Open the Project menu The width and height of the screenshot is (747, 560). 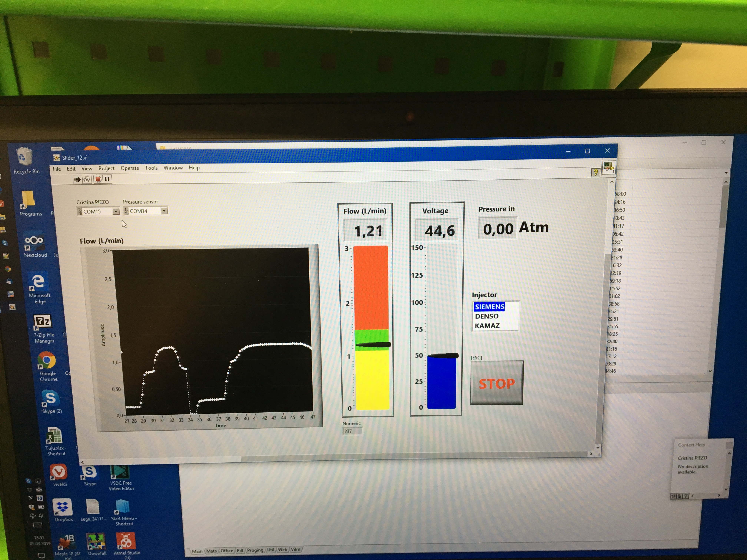tap(106, 169)
